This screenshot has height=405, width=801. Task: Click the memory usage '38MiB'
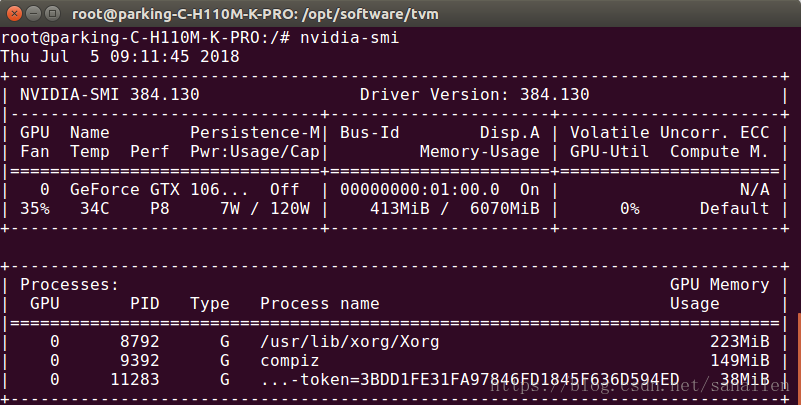point(745,379)
